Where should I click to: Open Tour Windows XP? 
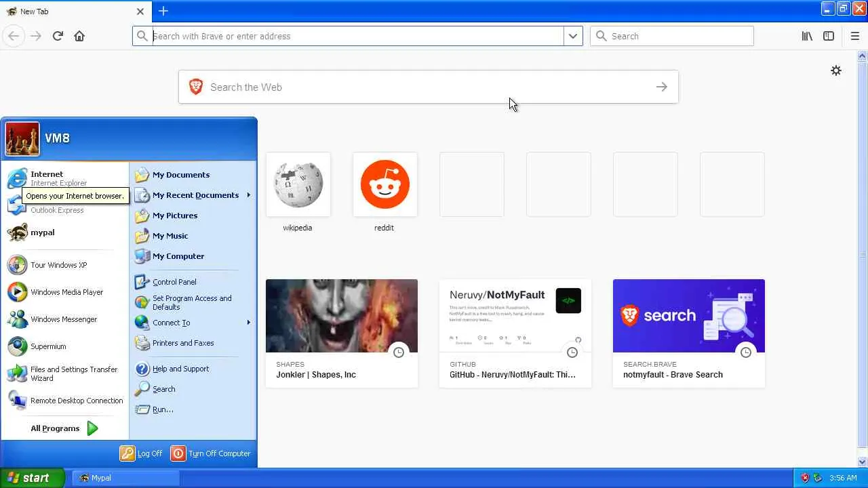click(66, 265)
